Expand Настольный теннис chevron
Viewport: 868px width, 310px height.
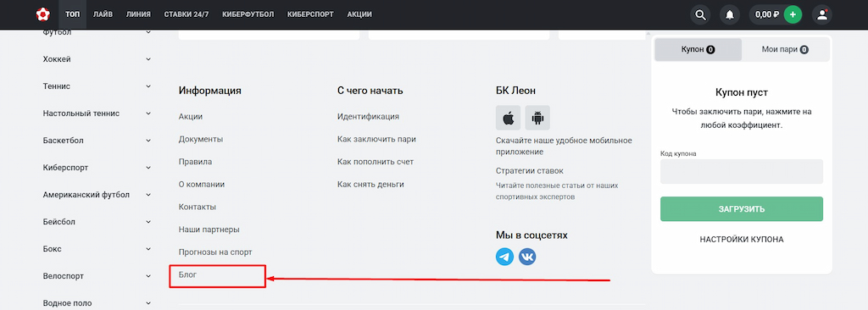point(148,113)
